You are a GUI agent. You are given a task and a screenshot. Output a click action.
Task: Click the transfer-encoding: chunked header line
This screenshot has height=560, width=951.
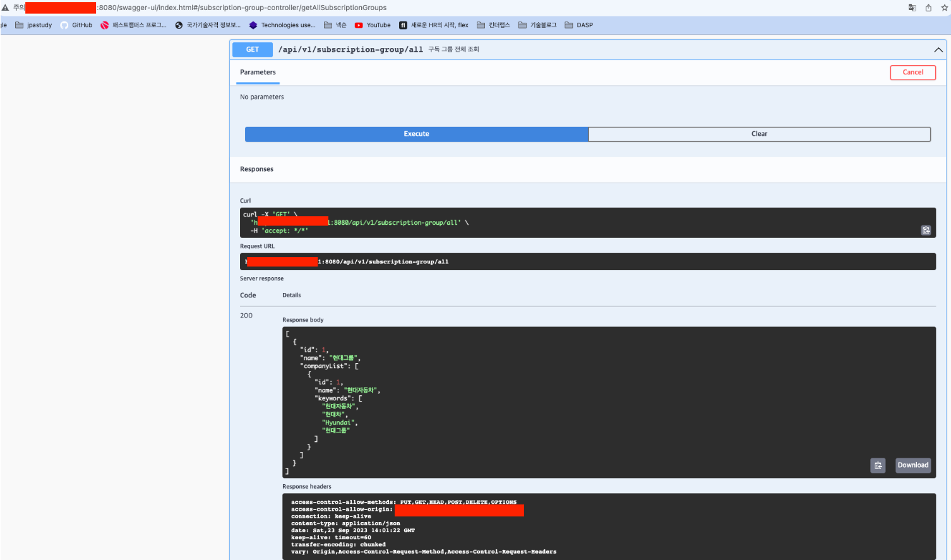338,544
